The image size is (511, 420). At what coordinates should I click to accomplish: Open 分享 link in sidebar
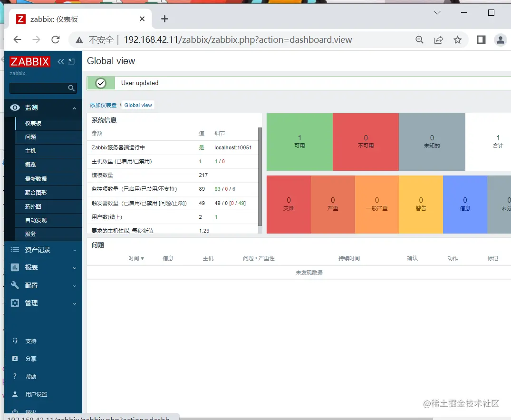[x=31, y=359]
